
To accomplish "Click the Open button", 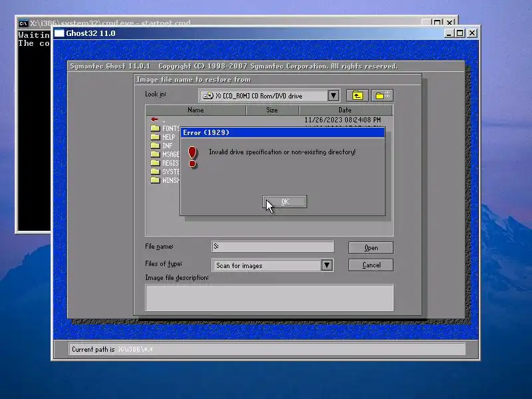I will click(371, 247).
